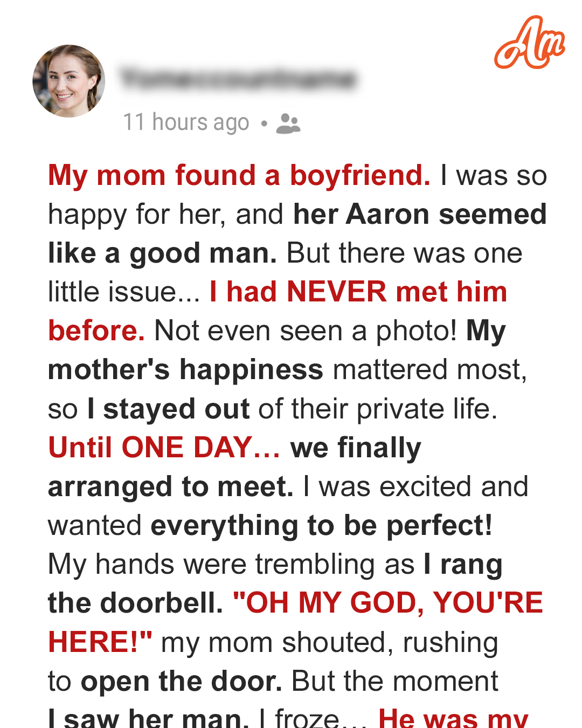Click the friends audience icon
The image size is (582, 728).
[x=288, y=123]
